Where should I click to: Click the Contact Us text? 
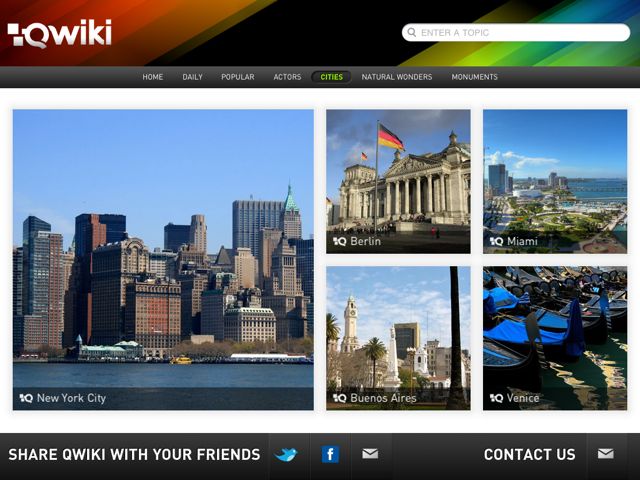click(529, 454)
